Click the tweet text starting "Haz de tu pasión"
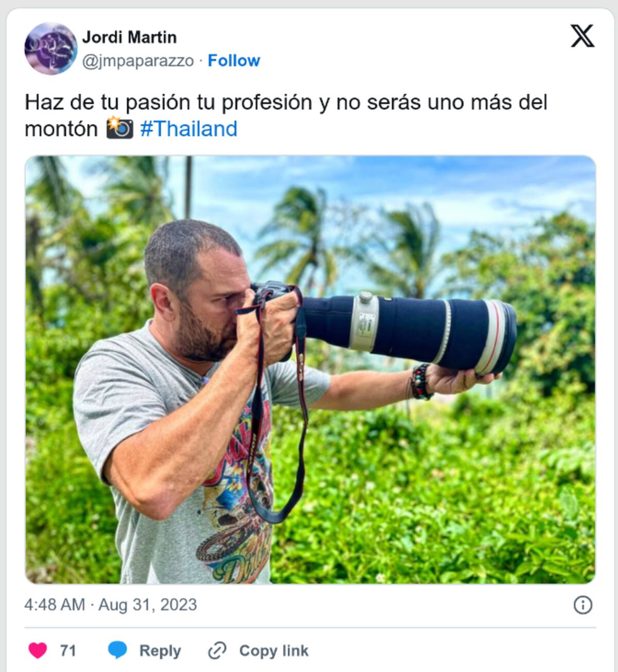Image resolution: width=618 pixels, height=672 pixels. pos(286,102)
